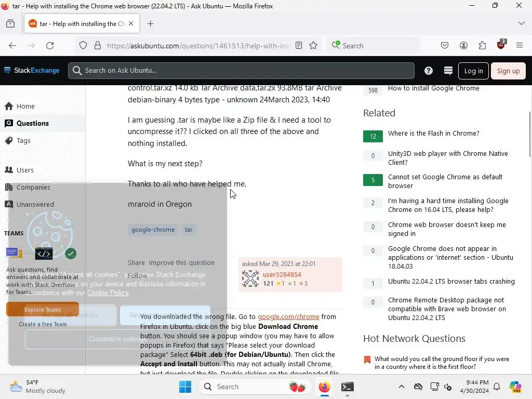
Task: Open uBlock Origin extension icon
Action: pos(501,45)
